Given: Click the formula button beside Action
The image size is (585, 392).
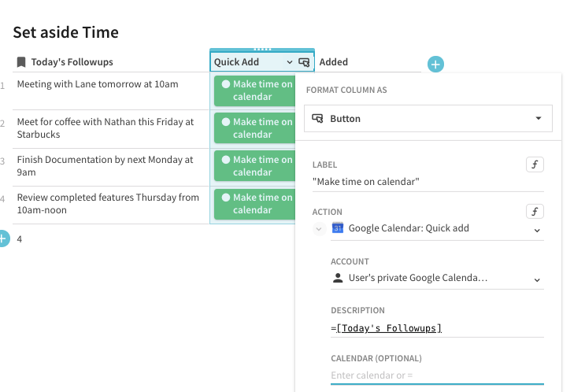Looking at the screenshot, I should [535, 212].
